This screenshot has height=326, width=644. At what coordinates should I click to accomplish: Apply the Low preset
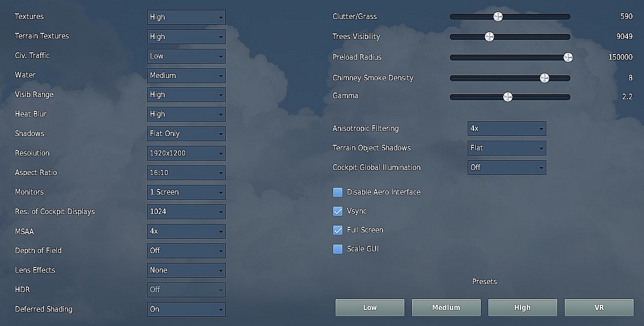pyautogui.click(x=369, y=308)
